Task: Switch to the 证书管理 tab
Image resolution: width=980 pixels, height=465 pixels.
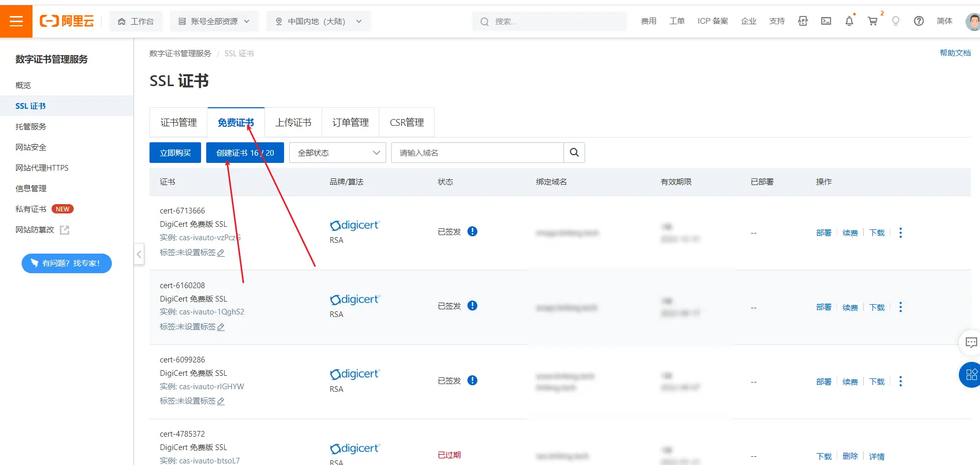Action: [x=178, y=123]
